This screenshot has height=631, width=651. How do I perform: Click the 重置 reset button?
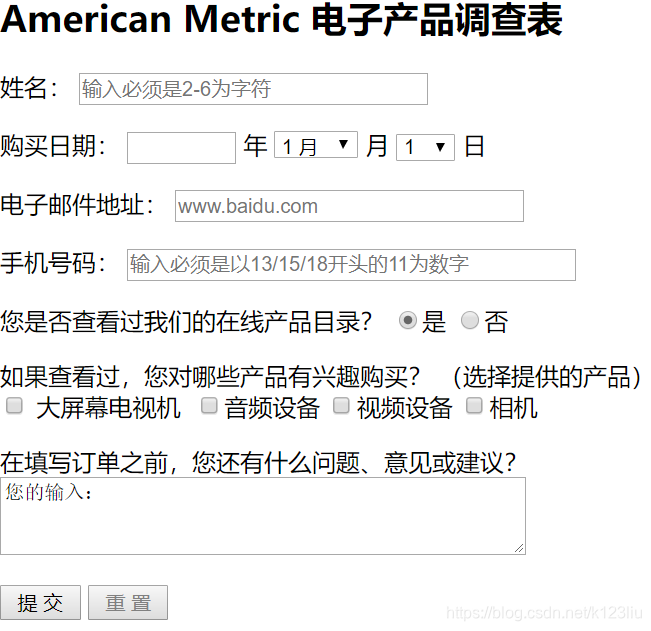coord(128,603)
